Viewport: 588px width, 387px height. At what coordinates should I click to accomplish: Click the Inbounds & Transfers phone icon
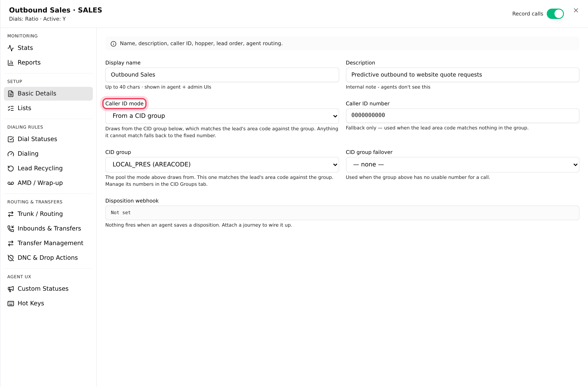pos(11,229)
